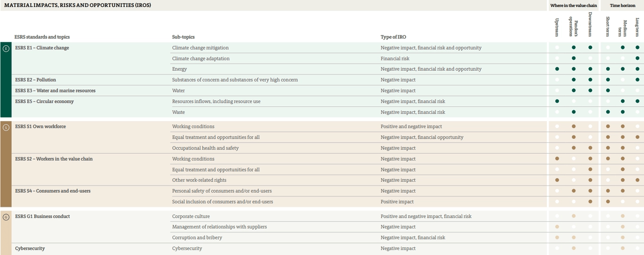The width and height of the screenshot is (644, 255).
Task: Click the 'Type of IRO' column header
Action: click(x=393, y=37)
